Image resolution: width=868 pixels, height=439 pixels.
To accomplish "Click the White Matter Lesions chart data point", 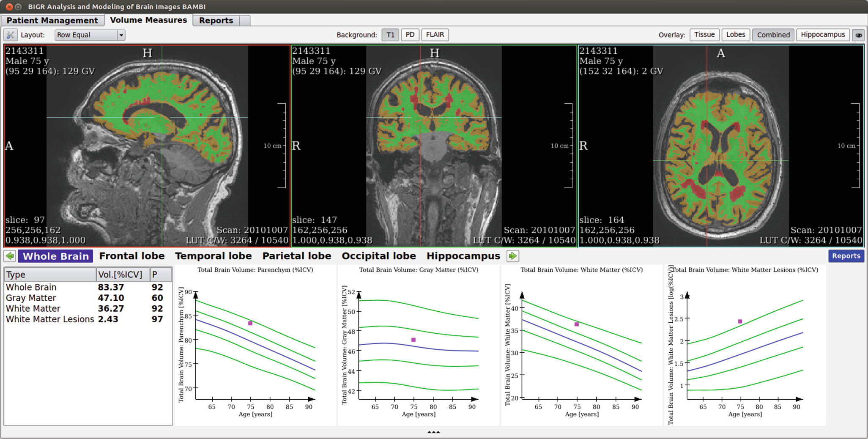I will point(740,321).
